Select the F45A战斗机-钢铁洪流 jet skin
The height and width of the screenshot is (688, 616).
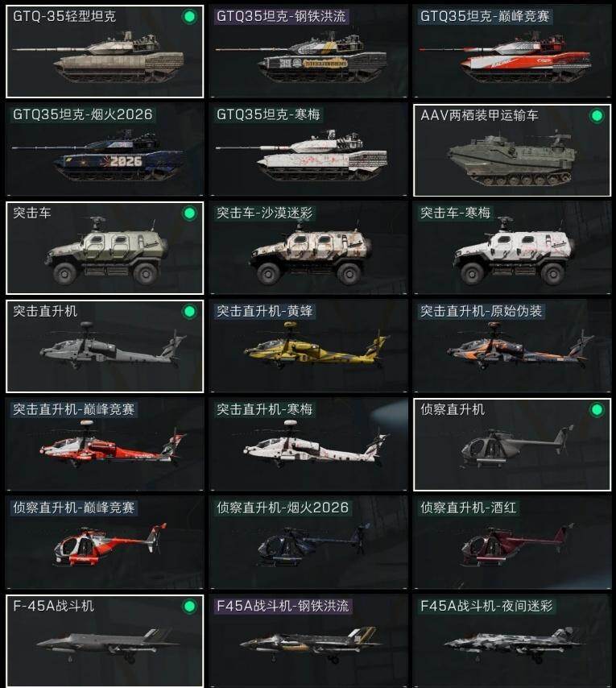pos(308,640)
